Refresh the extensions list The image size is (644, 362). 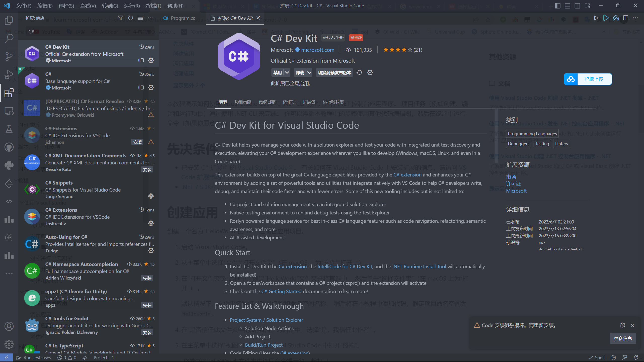(x=130, y=18)
